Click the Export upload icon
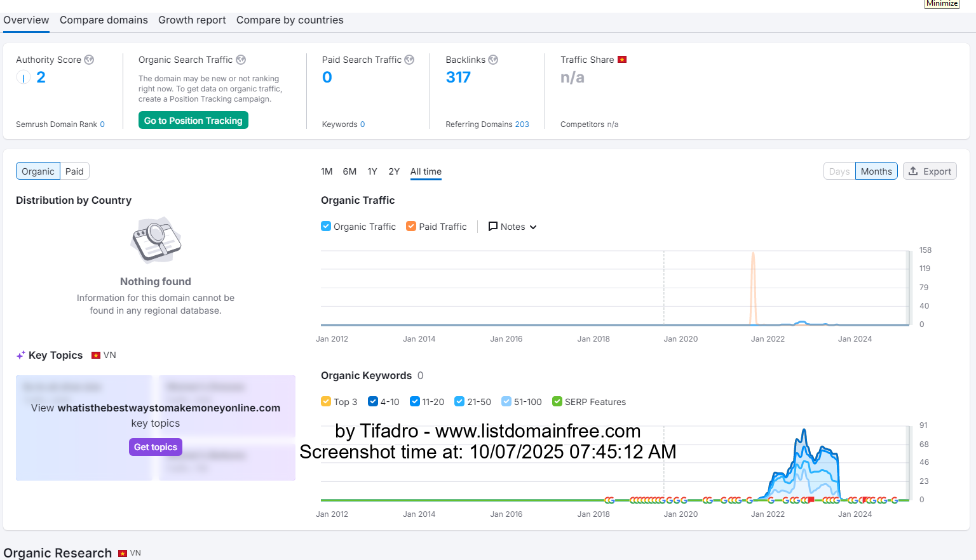Image resolution: width=976 pixels, height=560 pixels. click(x=913, y=171)
